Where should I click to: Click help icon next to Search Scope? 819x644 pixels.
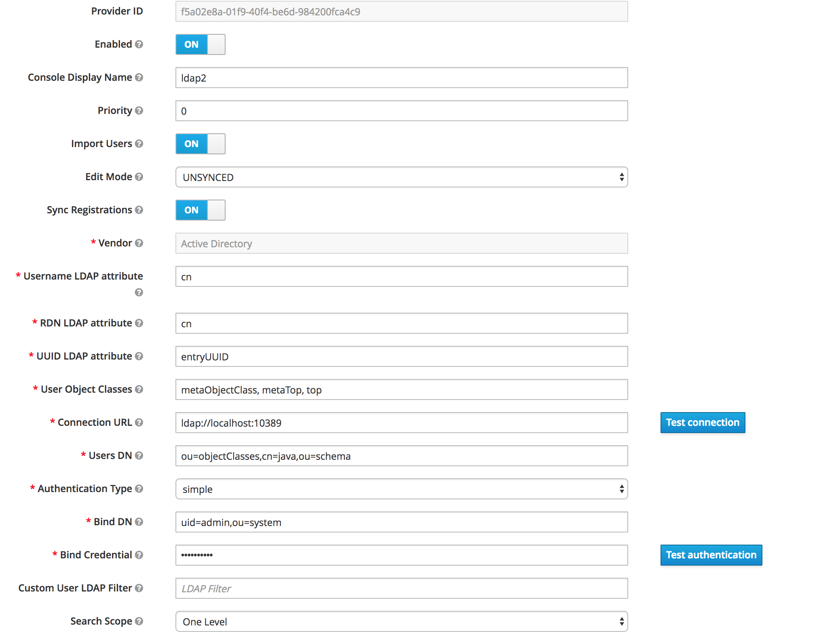(139, 621)
